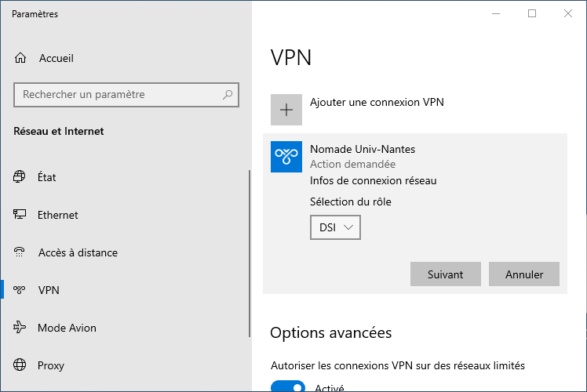The image size is (587, 392).
Task: Select the Nomade Univ-Nantes connection name
Action: point(363,149)
